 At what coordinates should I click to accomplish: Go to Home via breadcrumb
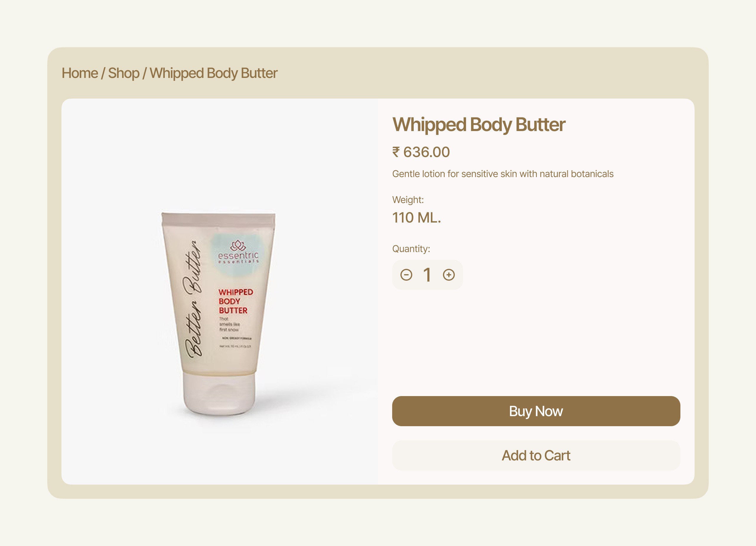[80, 73]
